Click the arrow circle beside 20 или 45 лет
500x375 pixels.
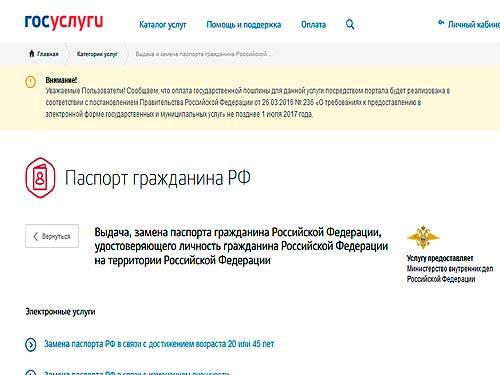point(31,344)
